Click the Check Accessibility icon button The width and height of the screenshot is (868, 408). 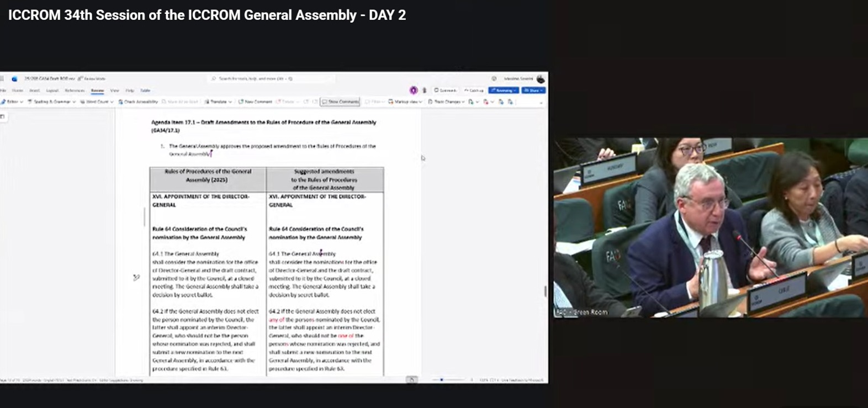tap(121, 102)
